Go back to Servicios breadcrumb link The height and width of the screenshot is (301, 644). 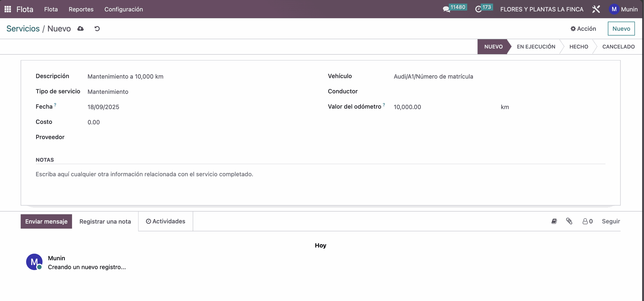pyautogui.click(x=23, y=29)
